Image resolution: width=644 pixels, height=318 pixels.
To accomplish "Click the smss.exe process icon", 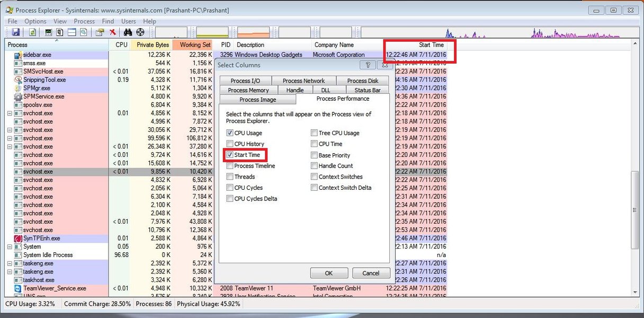I will coord(19,63).
